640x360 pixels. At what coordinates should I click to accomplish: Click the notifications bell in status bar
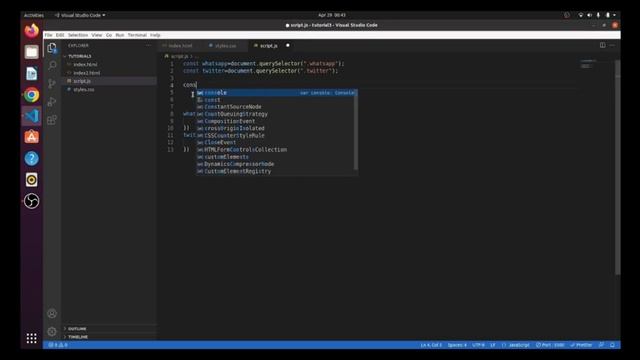pyautogui.click(x=612, y=345)
